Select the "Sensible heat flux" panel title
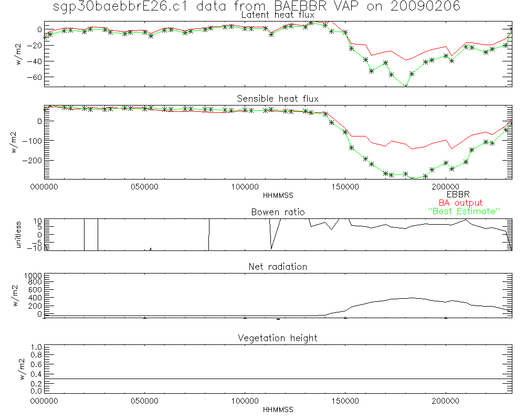Image resolution: width=525 pixels, height=420 pixels. point(278,99)
